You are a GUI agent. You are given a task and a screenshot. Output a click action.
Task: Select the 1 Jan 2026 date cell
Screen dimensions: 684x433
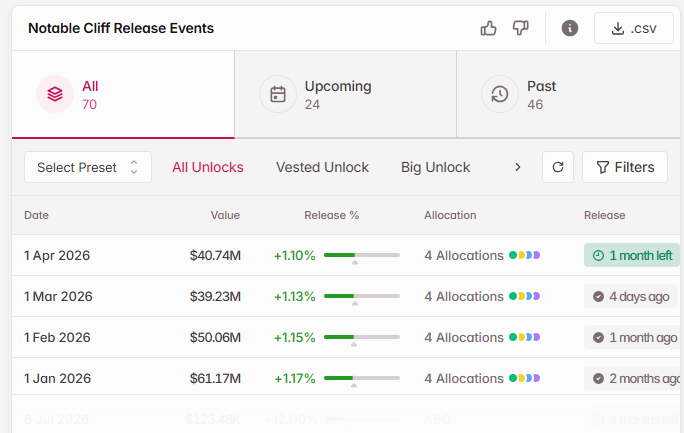pos(58,378)
